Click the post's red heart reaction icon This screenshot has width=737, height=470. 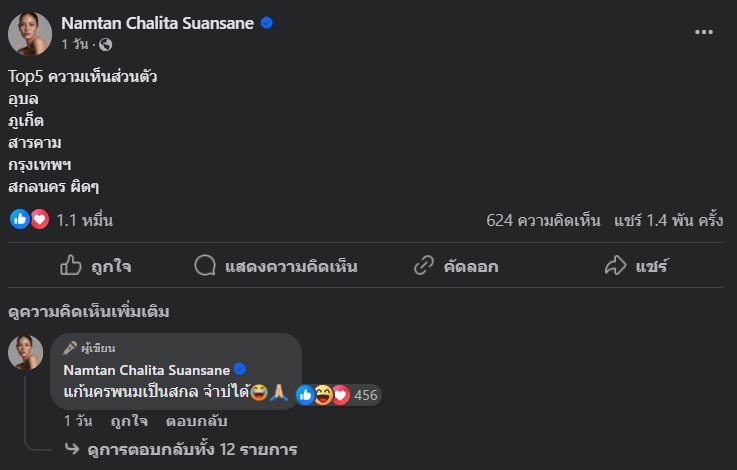[x=39, y=219]
